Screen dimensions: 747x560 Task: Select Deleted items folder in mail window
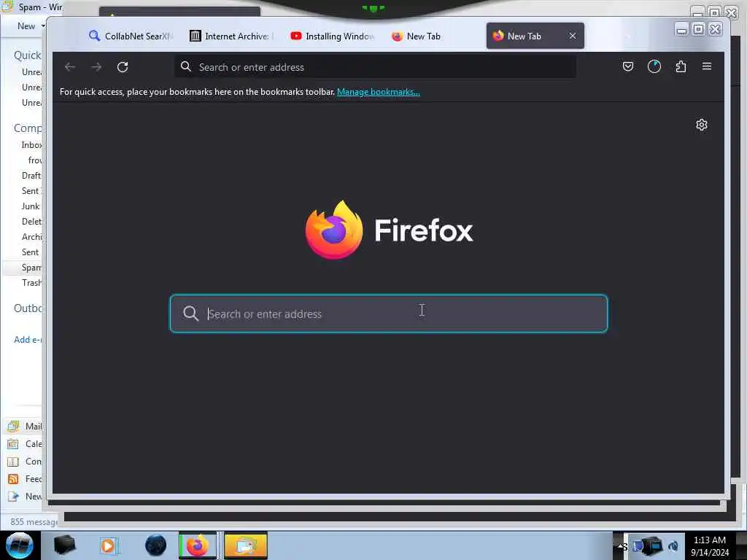point(31,222)
